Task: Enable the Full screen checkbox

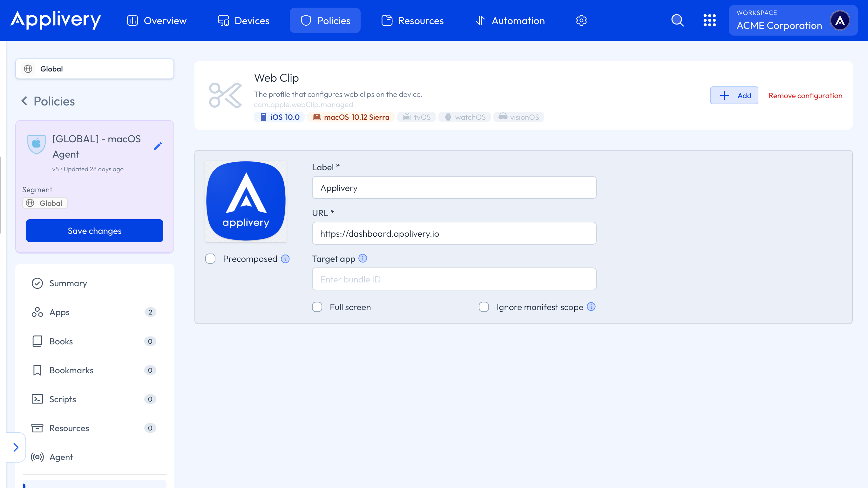Action: 317,307
